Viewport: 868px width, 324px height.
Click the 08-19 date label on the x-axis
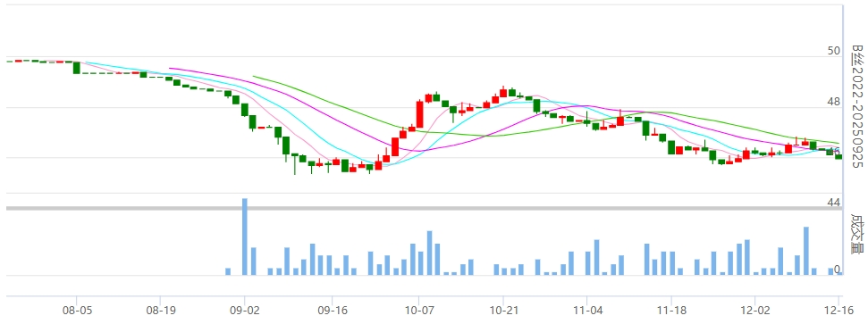click(x=160, y=312)
